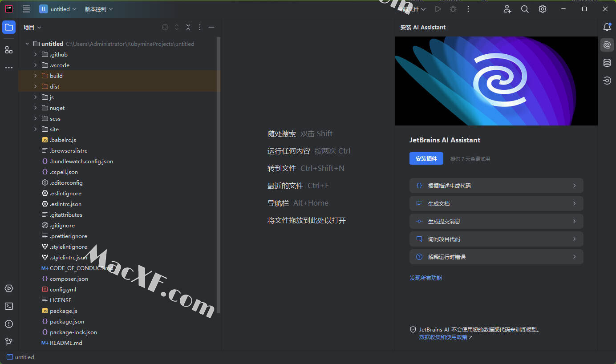Open the Problems tool window icon
Viewport: 616px width, 364px height.
tap(9, 324)
